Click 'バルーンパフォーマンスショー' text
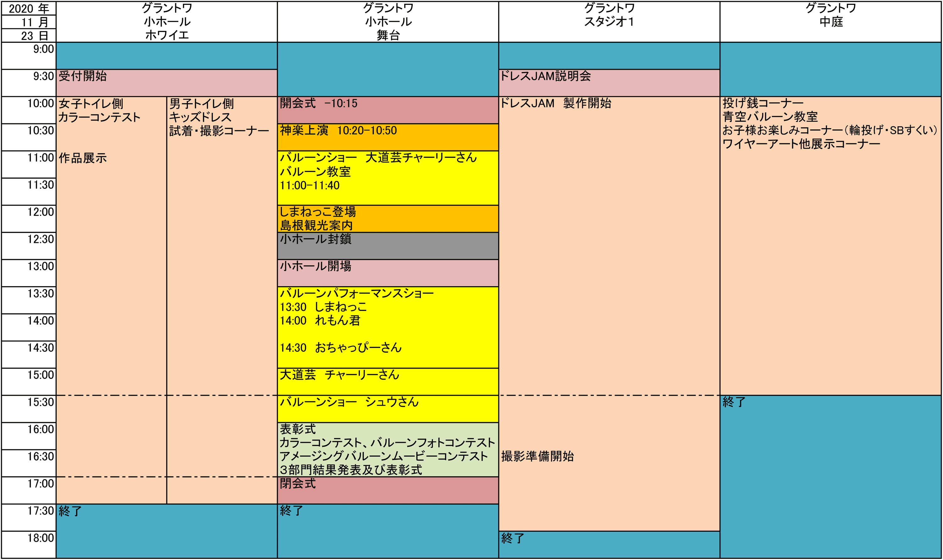The width and height of the screenshot is (943, 560). [x=356, y=293]
